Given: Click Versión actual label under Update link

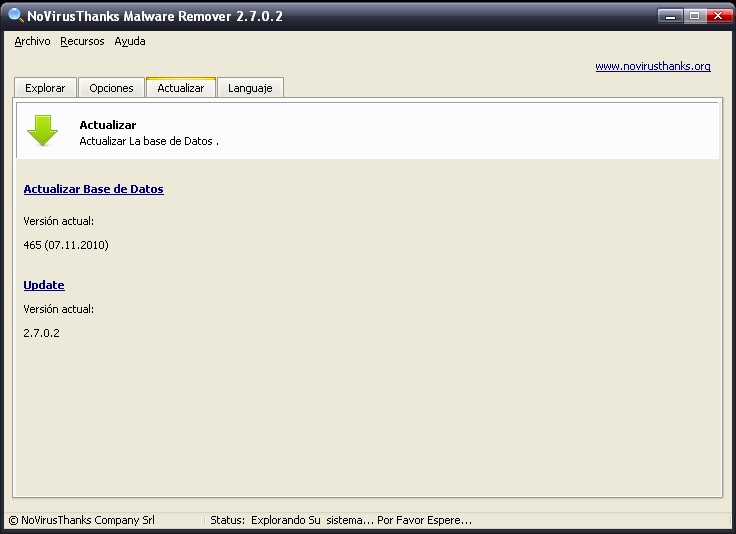Looking at the screenshot, I should [x=59, y=309].
